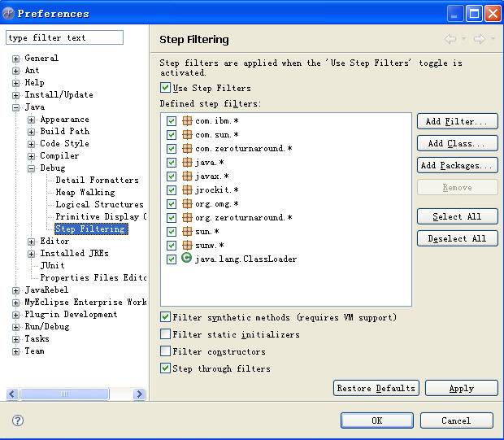Select Step Filtering in tree
Viewport: 504px width, 440px height.
coord(91,229)
